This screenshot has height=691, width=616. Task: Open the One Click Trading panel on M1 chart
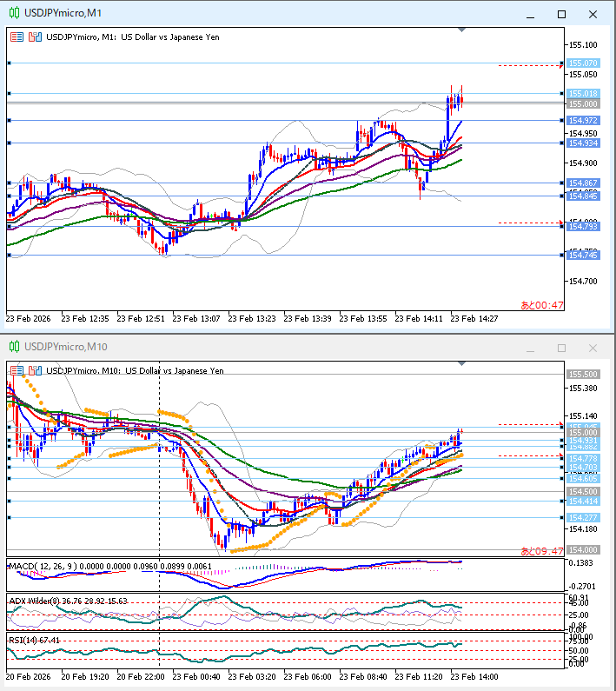17,37
